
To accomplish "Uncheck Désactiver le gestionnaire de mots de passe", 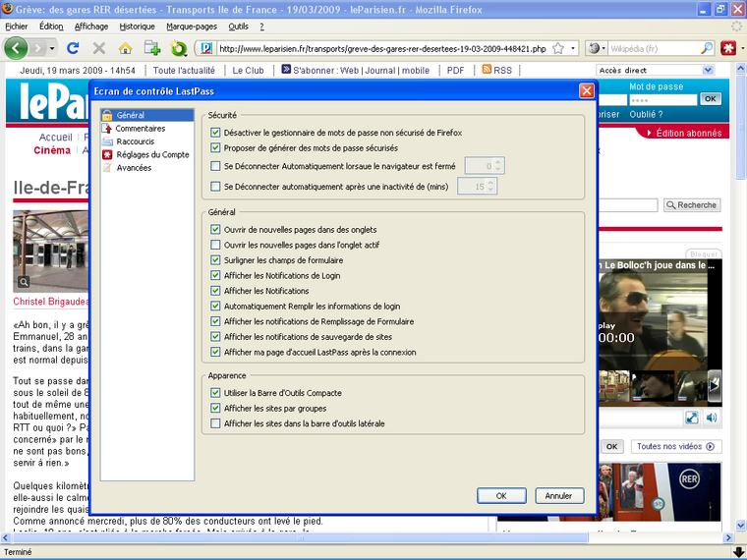I will click(215, 133).
